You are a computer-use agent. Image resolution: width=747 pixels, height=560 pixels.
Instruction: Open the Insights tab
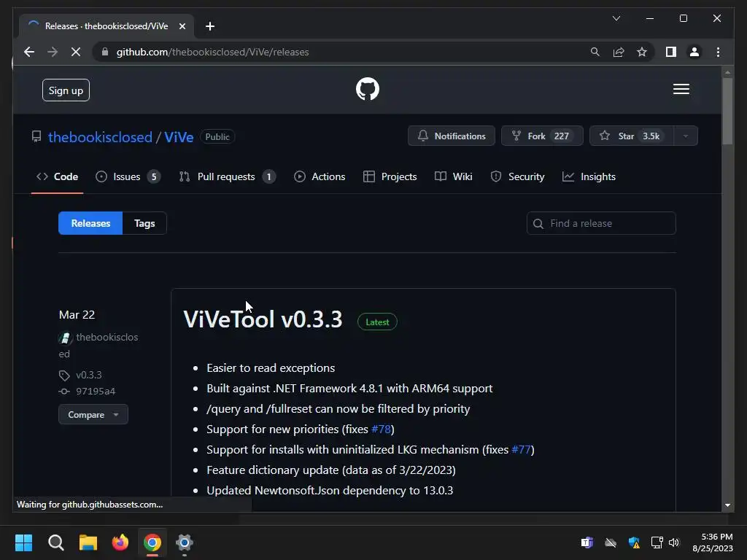[589, 176]
